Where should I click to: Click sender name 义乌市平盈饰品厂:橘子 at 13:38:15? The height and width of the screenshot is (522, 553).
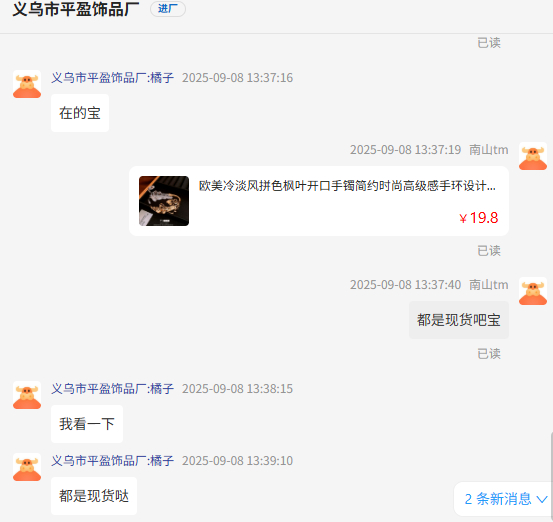tap(113, 389)
